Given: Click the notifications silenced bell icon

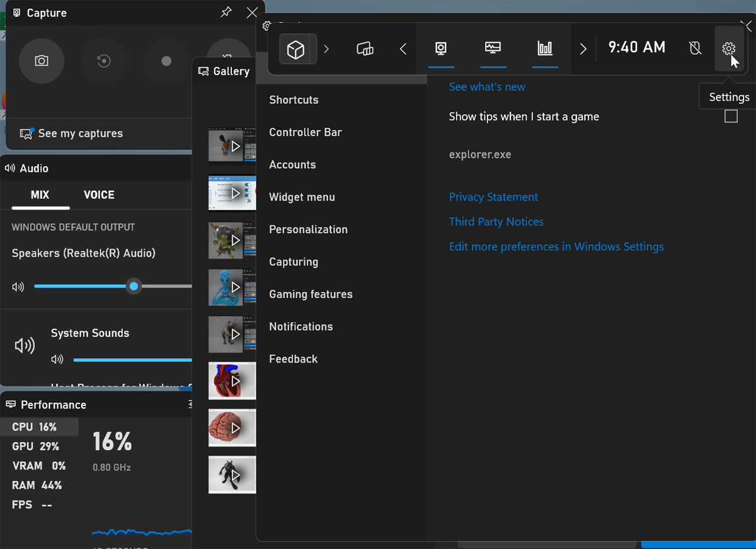Looking at the screenshot, I should [695, 47].
